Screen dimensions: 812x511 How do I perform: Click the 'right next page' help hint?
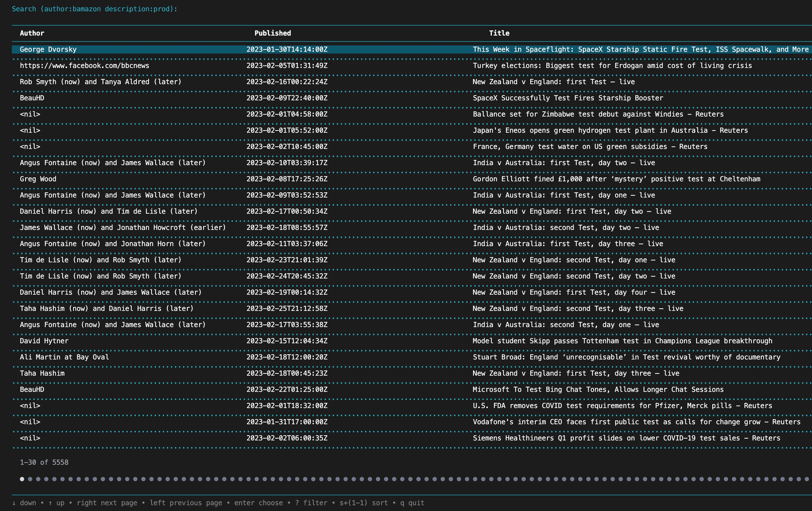click(107, 503)
